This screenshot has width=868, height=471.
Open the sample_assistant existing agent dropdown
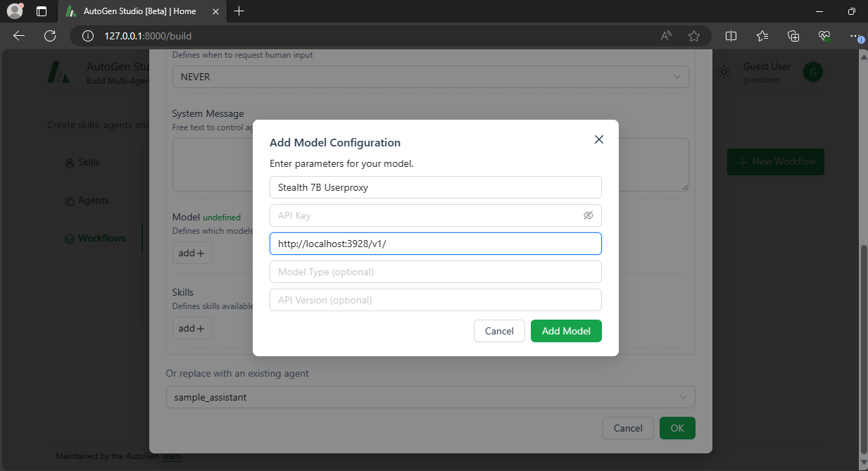click(430, 397)
